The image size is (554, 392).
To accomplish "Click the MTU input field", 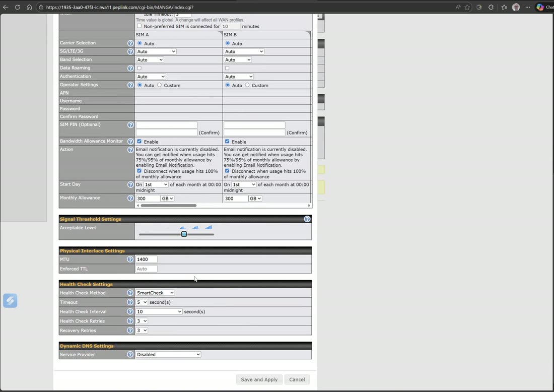I will pyautogui.click(x=146, y=259).
